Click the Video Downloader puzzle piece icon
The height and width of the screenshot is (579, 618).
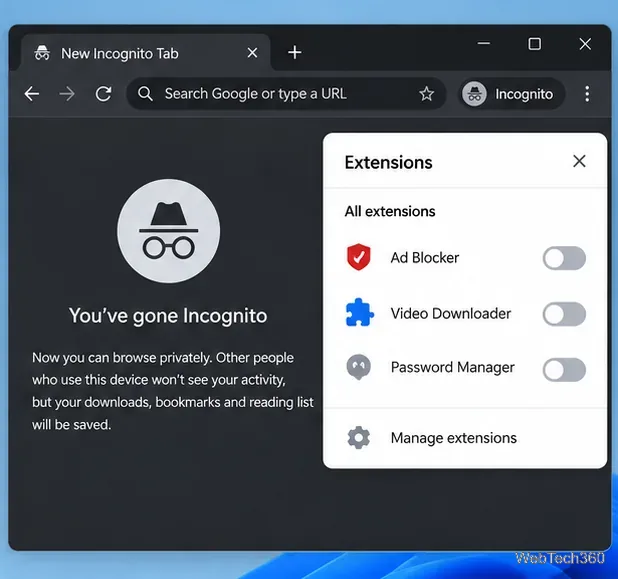pyautogui.click(x=359, y=313)
